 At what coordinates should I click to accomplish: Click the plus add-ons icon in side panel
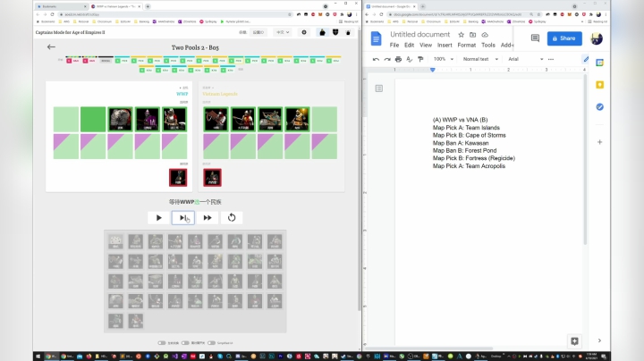point(599,142)
